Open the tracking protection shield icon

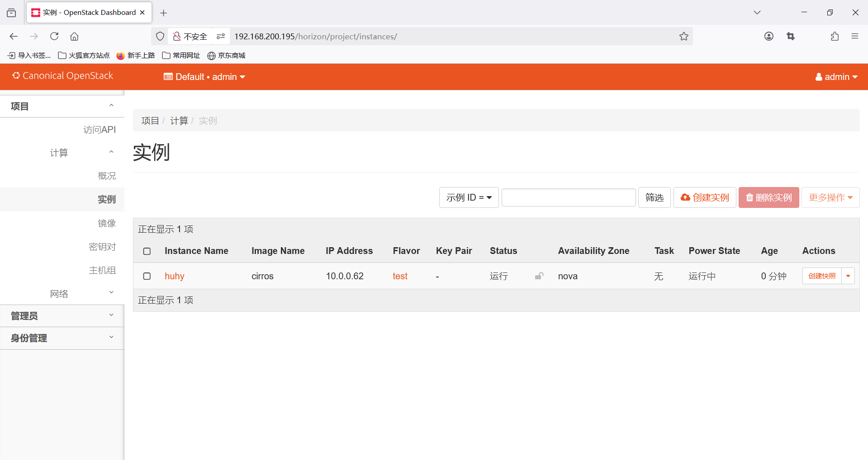tap(160, 36)
